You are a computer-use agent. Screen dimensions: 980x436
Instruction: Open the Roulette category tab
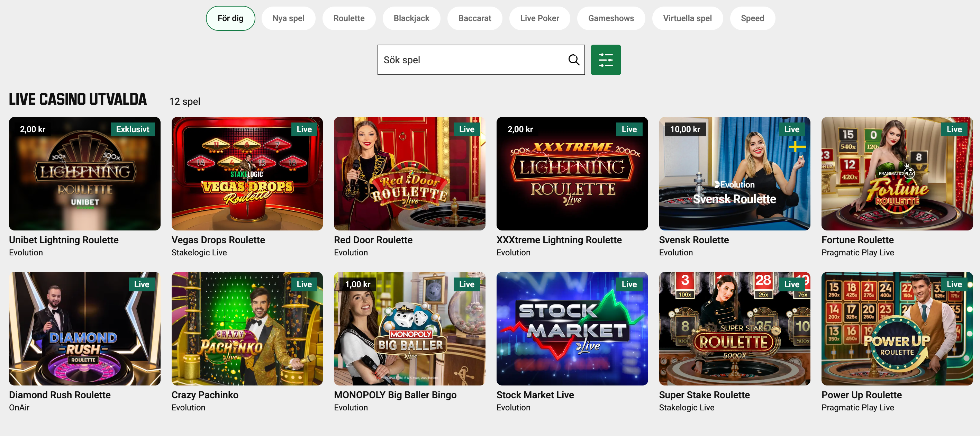coord(348,18)
